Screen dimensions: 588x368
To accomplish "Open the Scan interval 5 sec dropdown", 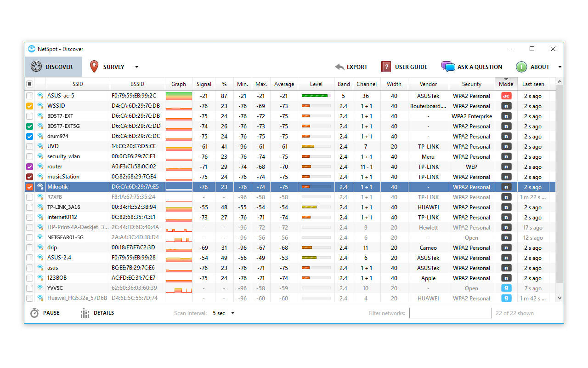I will tap(223, 313).
